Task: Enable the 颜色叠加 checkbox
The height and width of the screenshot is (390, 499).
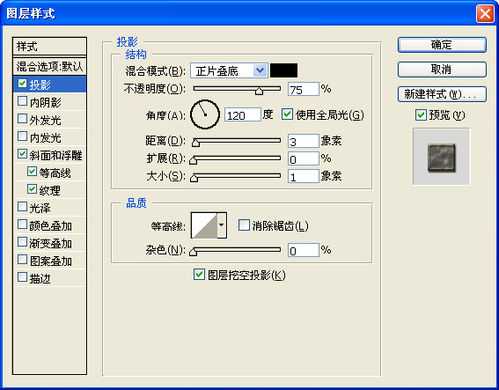Action: tap(22, 224)
